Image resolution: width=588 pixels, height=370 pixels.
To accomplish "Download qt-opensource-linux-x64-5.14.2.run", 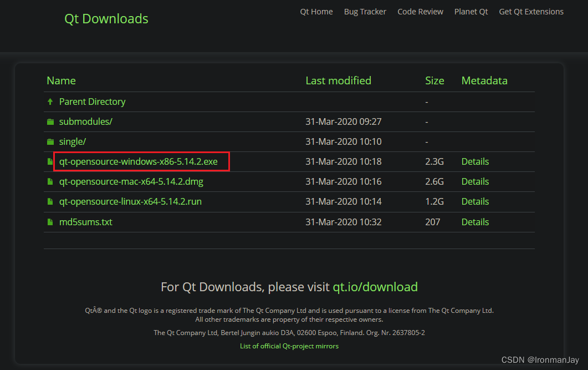I will click(x=130, y=201).
